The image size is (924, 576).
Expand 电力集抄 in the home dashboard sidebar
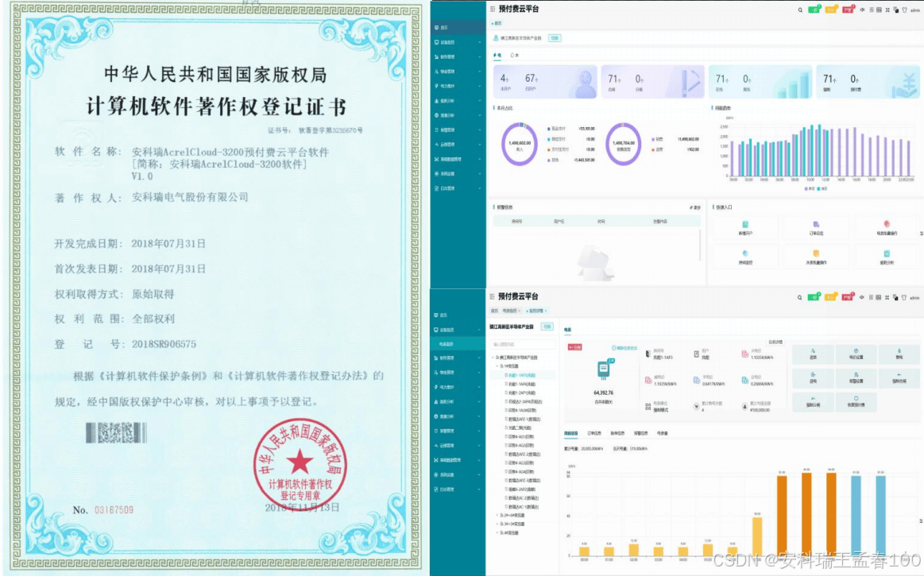pos(458,86)
